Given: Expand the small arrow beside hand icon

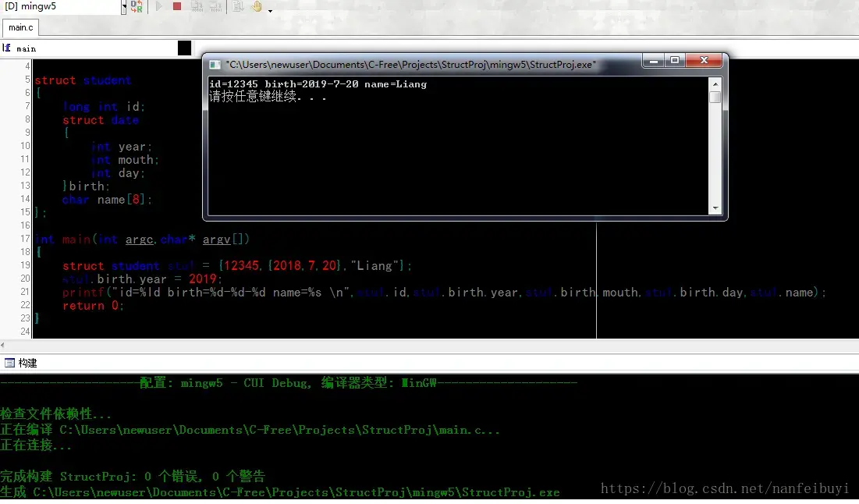Looking at the screenshot, I should pyautogui.click(x=270, y=10).
